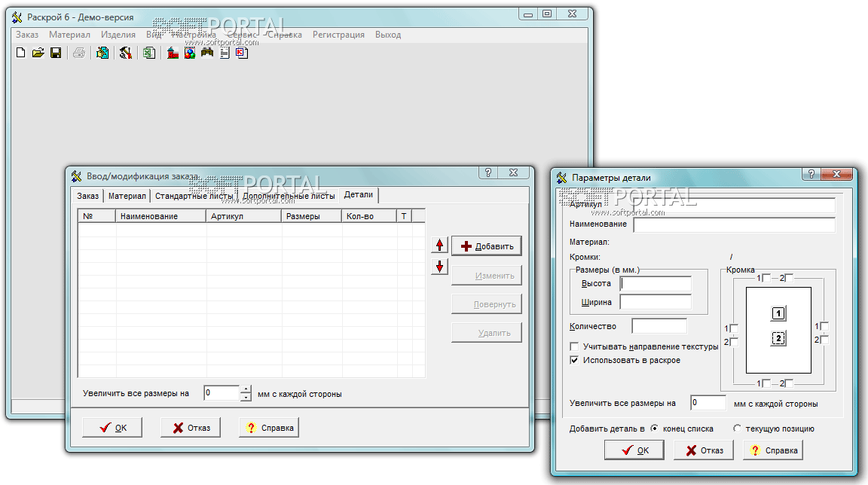Screen dimensions: 868x485
Task: Select конец списка radio button
Action: 654,428
